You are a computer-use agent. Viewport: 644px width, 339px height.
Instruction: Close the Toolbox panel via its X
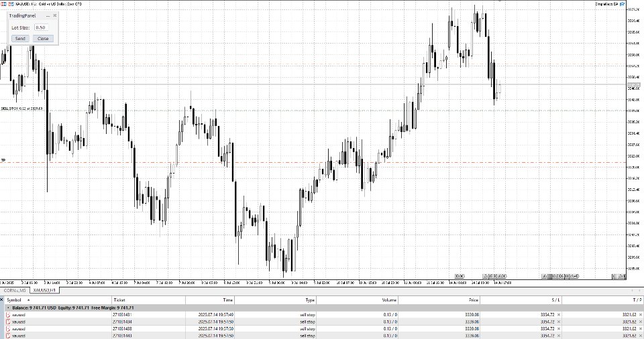point(1,299)
